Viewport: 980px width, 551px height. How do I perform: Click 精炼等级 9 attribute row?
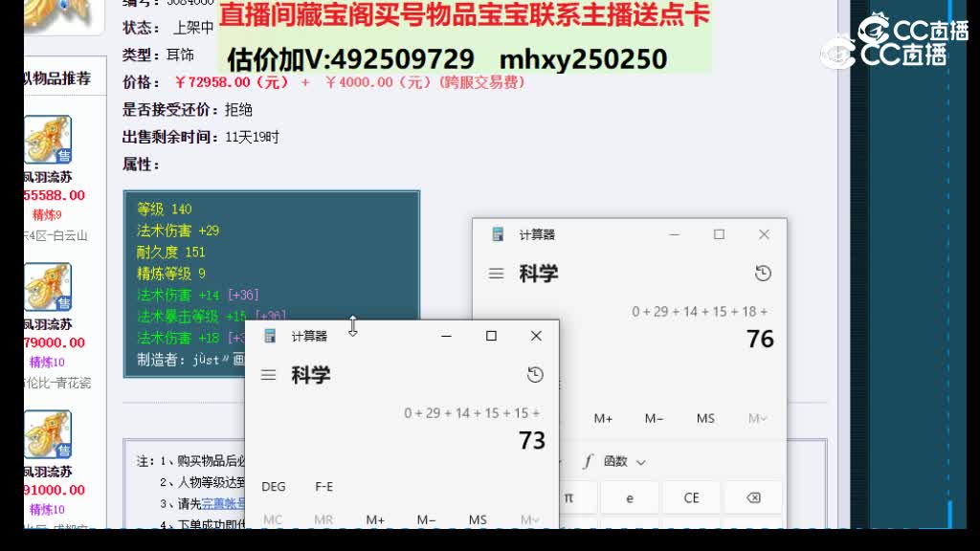click(x=171, y=274)
